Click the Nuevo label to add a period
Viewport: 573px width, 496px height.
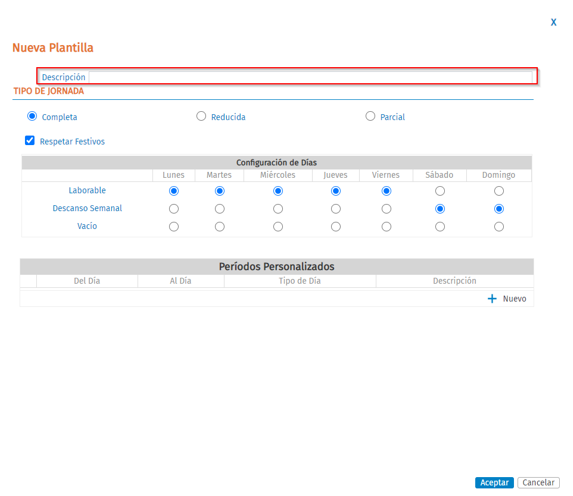coord(514,299)
